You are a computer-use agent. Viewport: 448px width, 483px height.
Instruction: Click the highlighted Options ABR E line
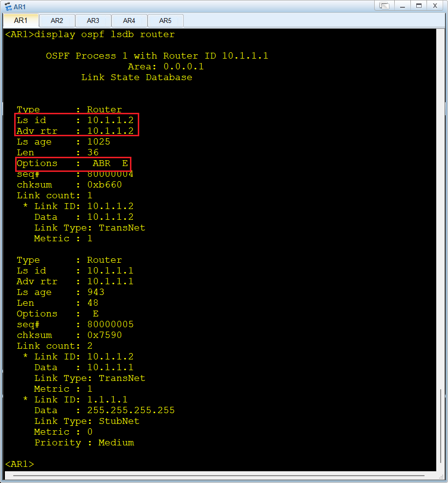click(x=73, y=164)
